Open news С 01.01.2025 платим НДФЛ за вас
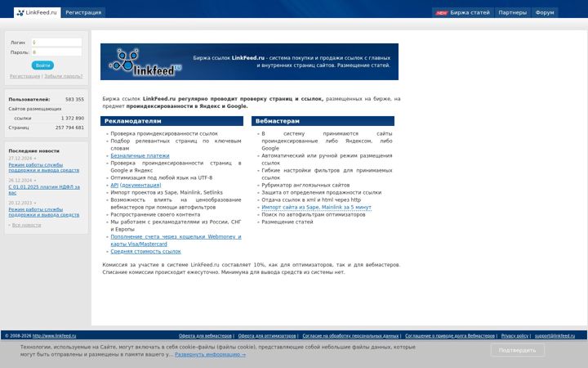 click(44, 190)
